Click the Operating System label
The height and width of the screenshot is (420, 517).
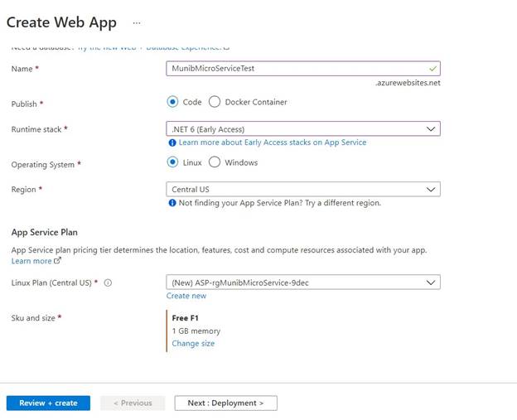(43, 165)
